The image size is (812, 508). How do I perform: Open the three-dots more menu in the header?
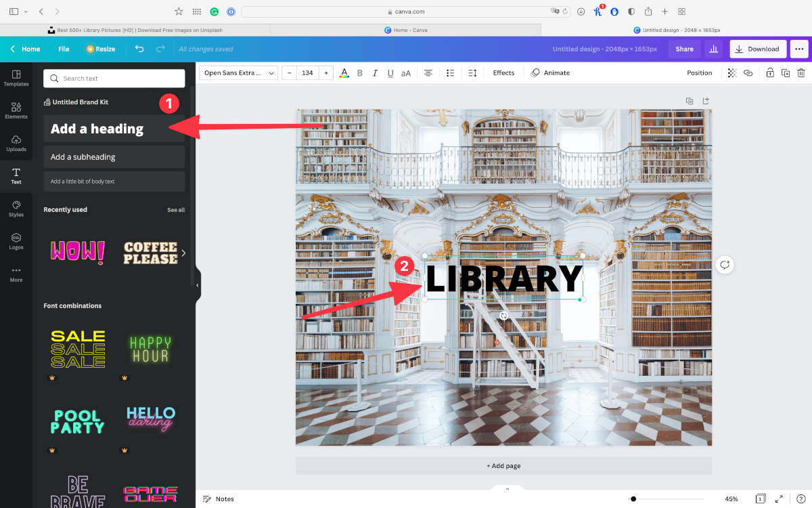click(799, 49)
